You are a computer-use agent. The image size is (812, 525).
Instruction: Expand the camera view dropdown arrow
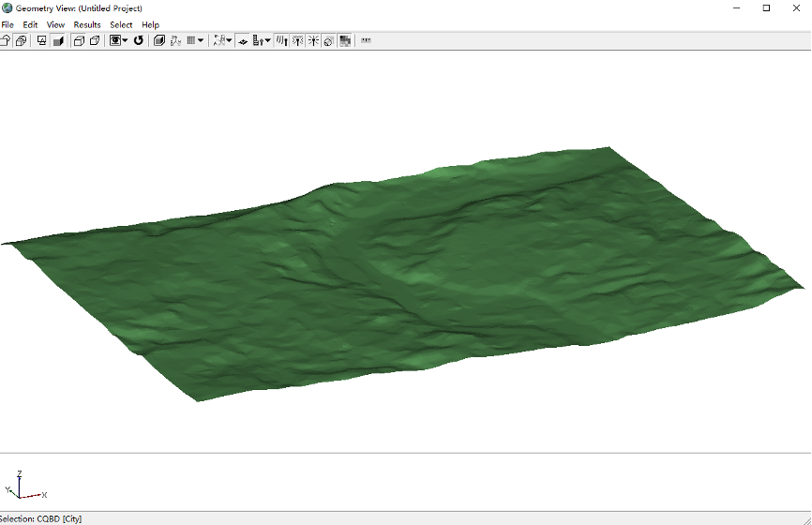click(x=125, y=40)
